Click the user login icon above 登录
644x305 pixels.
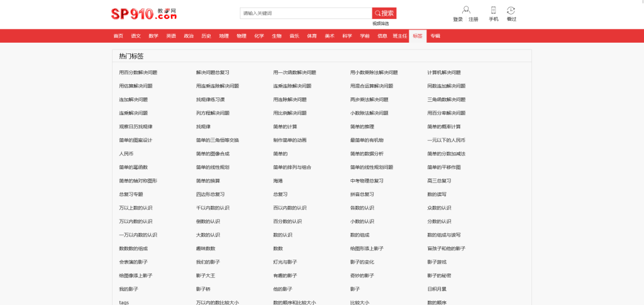pos(466,9)
